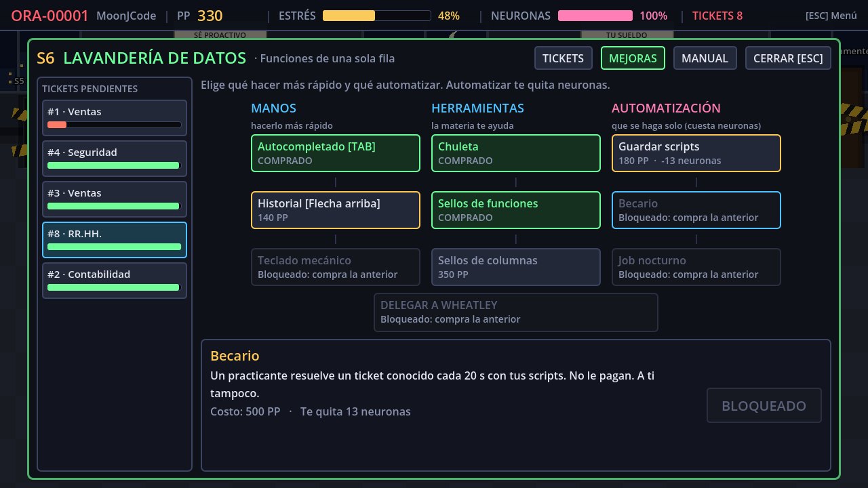Open the TICKETS tab
The width and height of the screenshot is (868, 488).
coord(564,58)
